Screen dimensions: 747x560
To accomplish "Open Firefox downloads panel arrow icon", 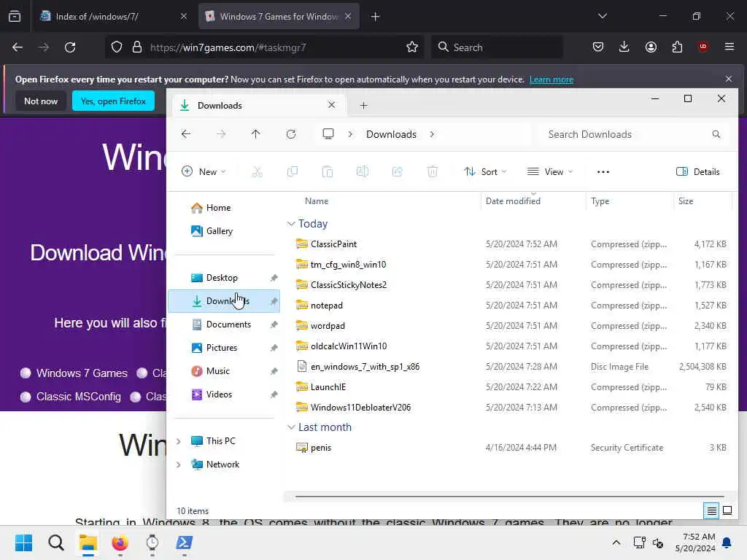I will [624, 47].
